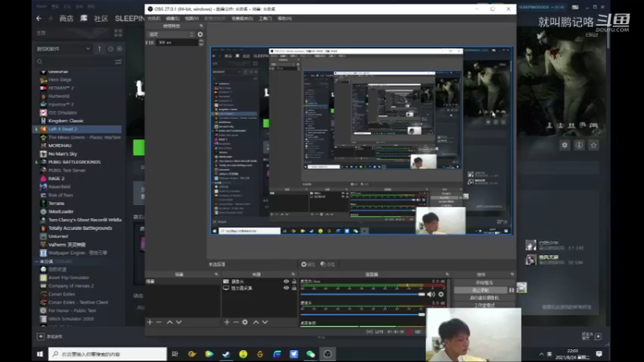Toggle visibility eye of the display capture source
The image size is (644, 362).
click(x=287, y=288)
